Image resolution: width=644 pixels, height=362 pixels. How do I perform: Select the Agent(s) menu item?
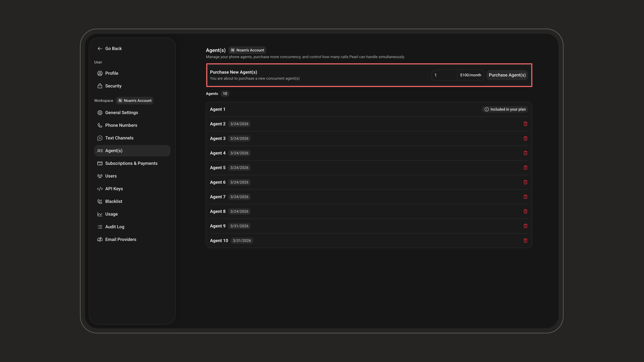pyautogui.click(x=132, y=151)
